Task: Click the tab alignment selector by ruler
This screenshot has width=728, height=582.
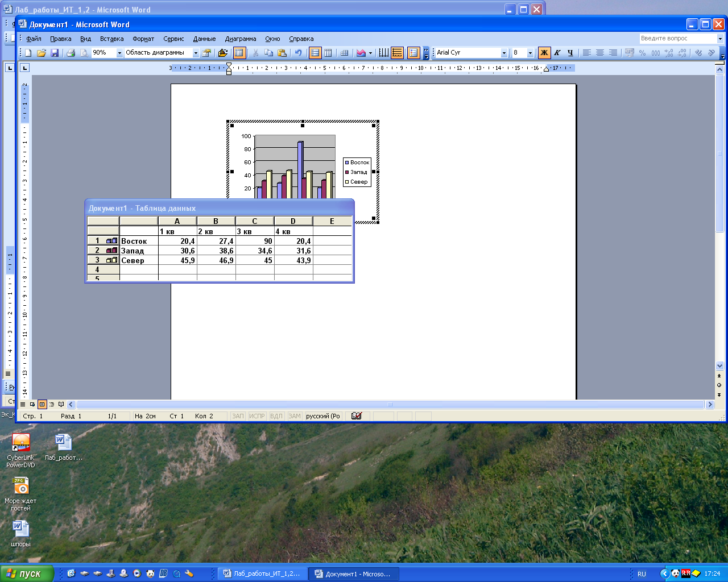Action: 24,68
